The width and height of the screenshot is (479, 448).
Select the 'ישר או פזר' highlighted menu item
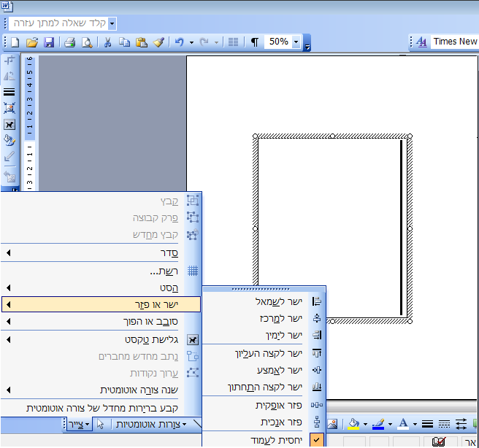point(101,304)
